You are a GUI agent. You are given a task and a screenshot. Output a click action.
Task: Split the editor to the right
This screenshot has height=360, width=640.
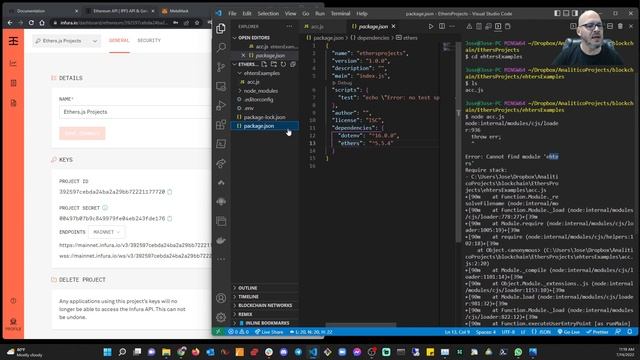[442, 26]
